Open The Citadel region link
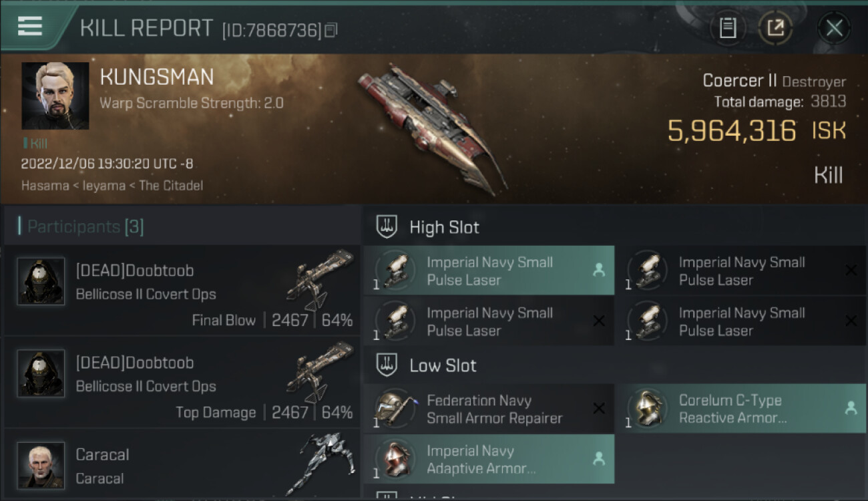This screenshot has height=501, width=868. click(x=171, y=185)
